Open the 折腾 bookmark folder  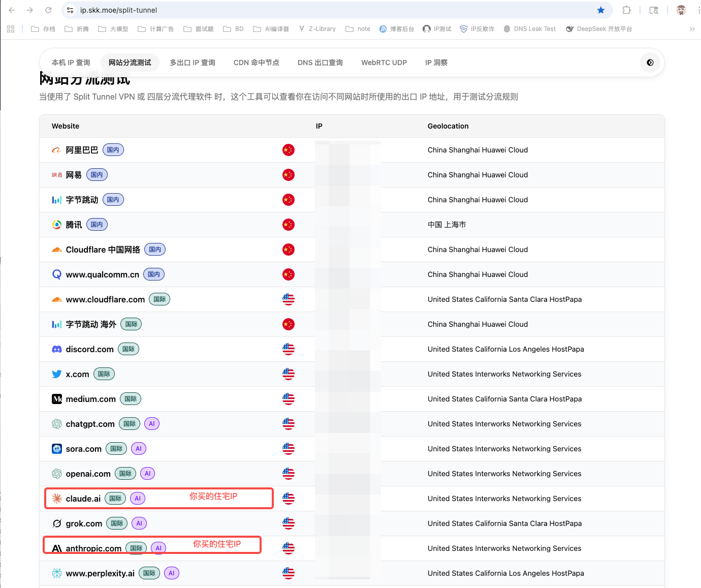[x=77, y=29]
